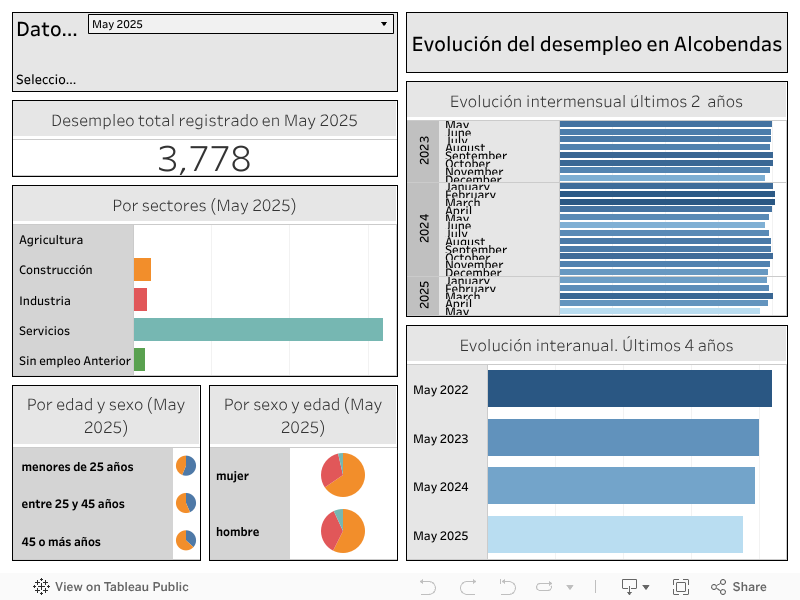Click the Tableau logo icon
Image resolution: width=800 pixels, height=600 pixels.
click(x=42, y=587)
